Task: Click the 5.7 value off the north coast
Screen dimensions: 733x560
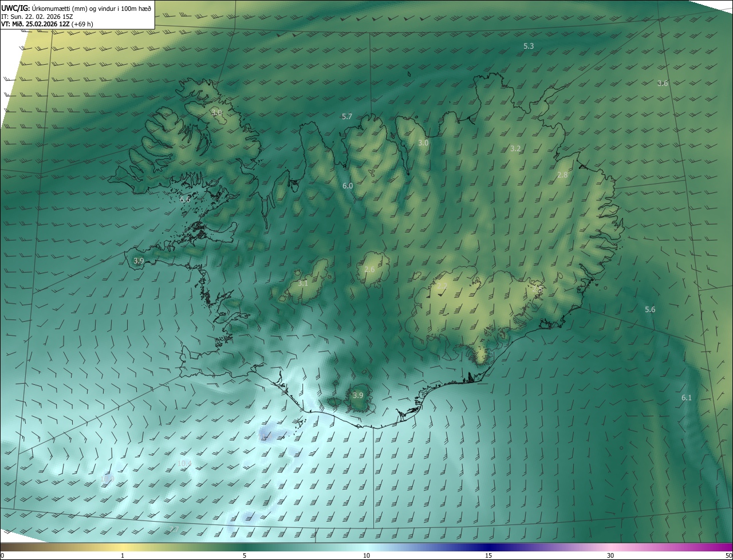Action: (x=346, y=116)
